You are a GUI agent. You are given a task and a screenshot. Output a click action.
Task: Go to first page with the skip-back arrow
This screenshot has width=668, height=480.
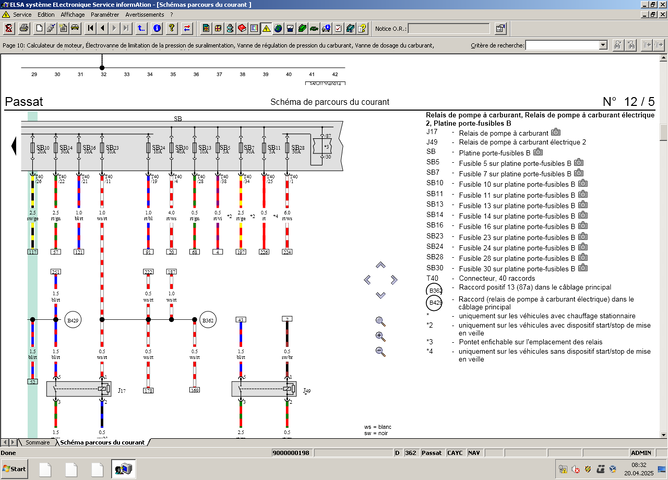coord(90,28)
